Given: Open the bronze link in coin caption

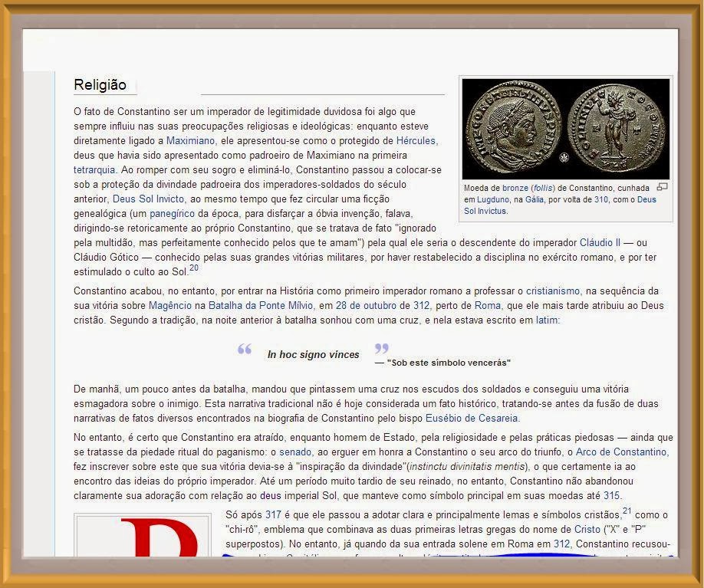Looking at the screenshot, I should tap(515, 188).
